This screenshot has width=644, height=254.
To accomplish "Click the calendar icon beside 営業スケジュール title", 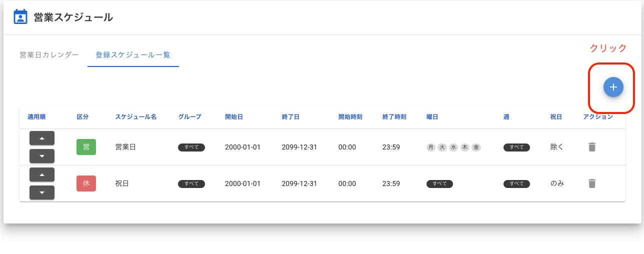I will [x=20, y=17].
